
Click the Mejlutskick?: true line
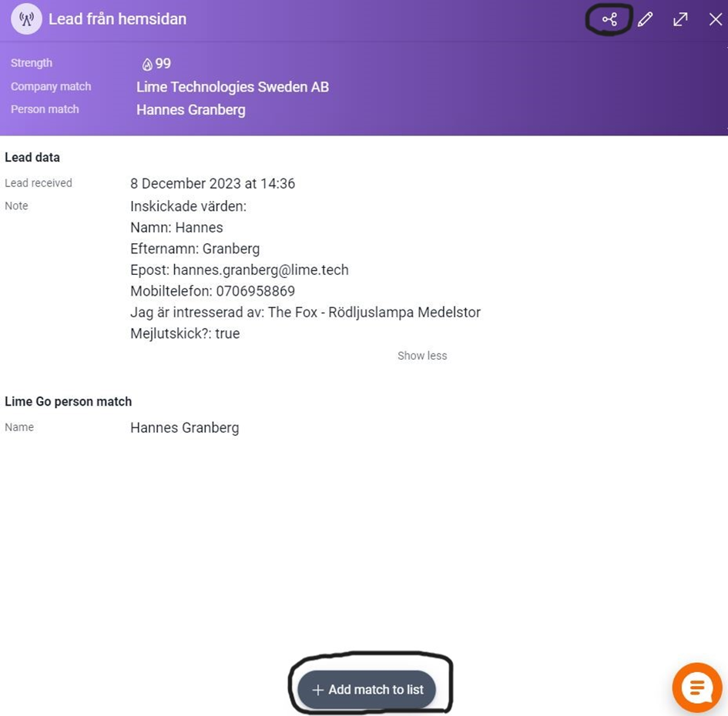(185, 333)
